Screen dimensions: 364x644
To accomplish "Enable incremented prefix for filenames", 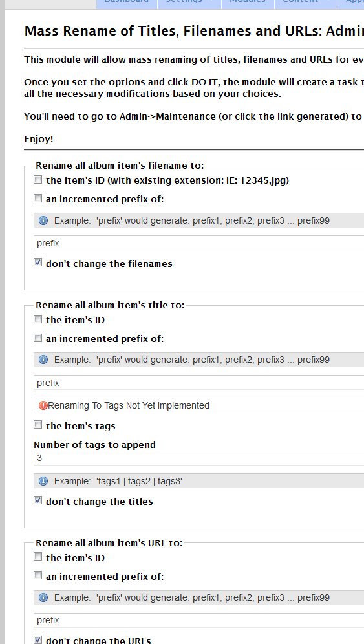I will click(x=37, y=199).
